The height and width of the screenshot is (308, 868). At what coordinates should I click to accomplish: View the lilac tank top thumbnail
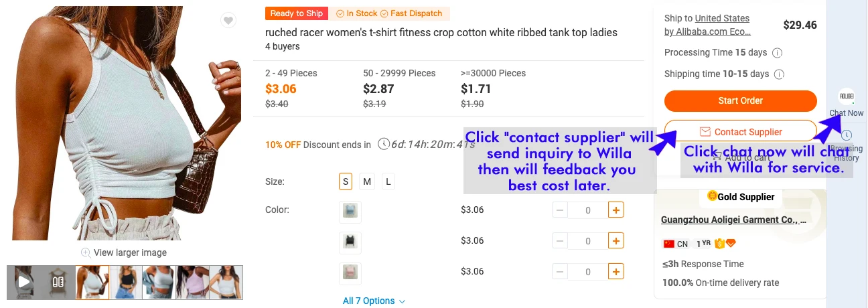(192, 282)
